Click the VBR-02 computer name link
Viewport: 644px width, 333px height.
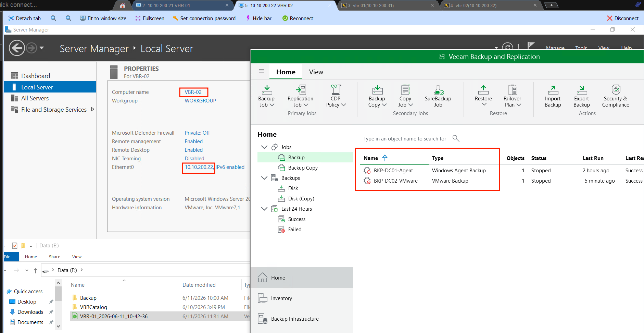(x=193, y=92)
